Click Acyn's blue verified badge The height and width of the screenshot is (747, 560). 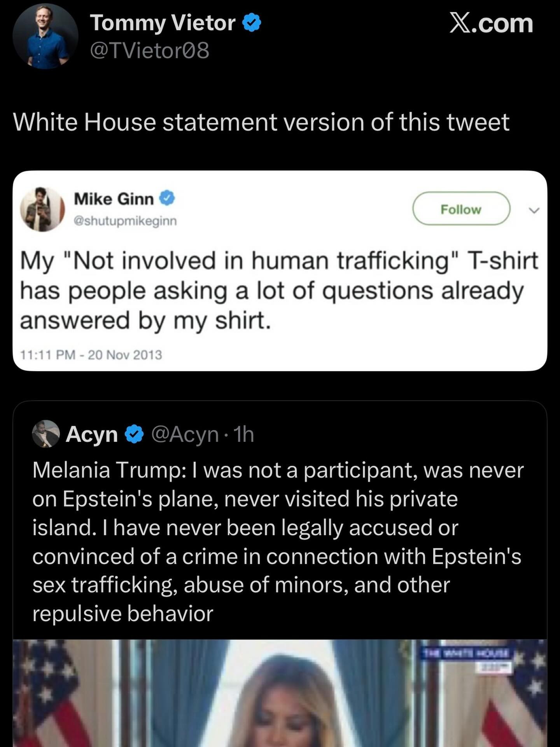(x=134, y=434)
